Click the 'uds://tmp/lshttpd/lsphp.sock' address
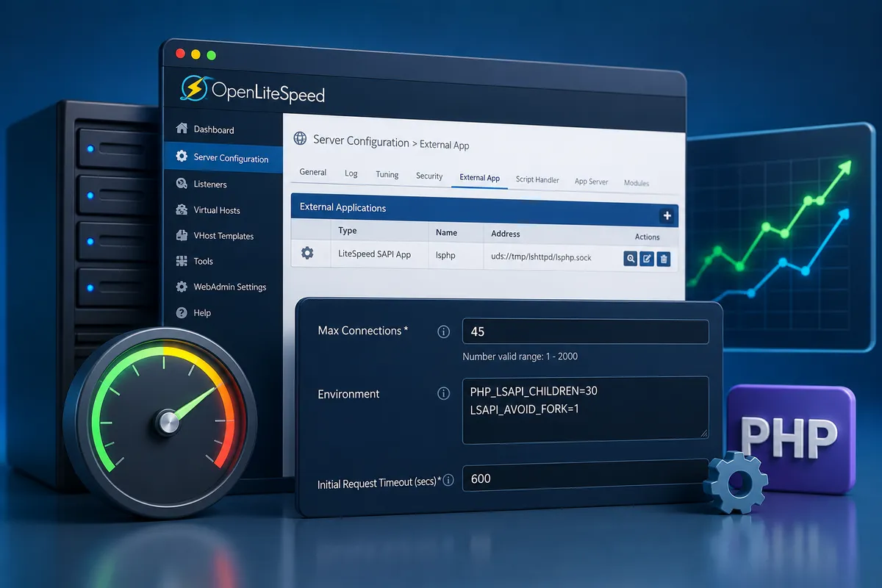The width and height of the screenshot is (882, 588). (x=541, y=258)
